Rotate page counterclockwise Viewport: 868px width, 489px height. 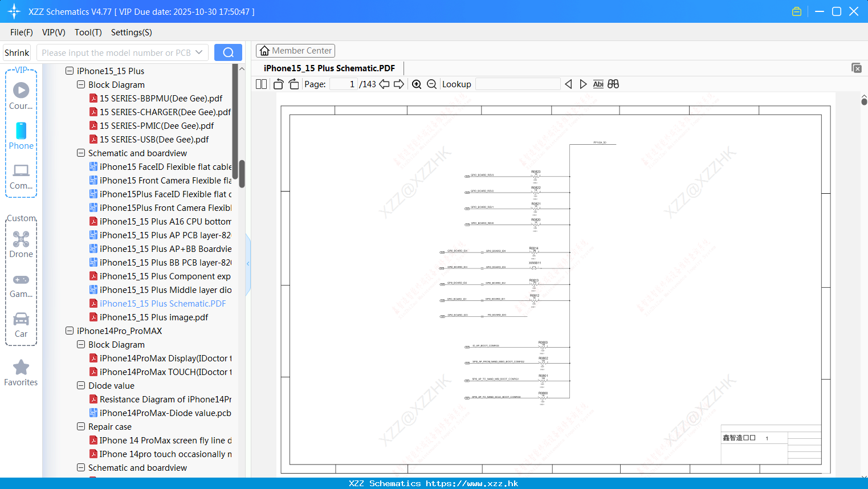point(278,84)
